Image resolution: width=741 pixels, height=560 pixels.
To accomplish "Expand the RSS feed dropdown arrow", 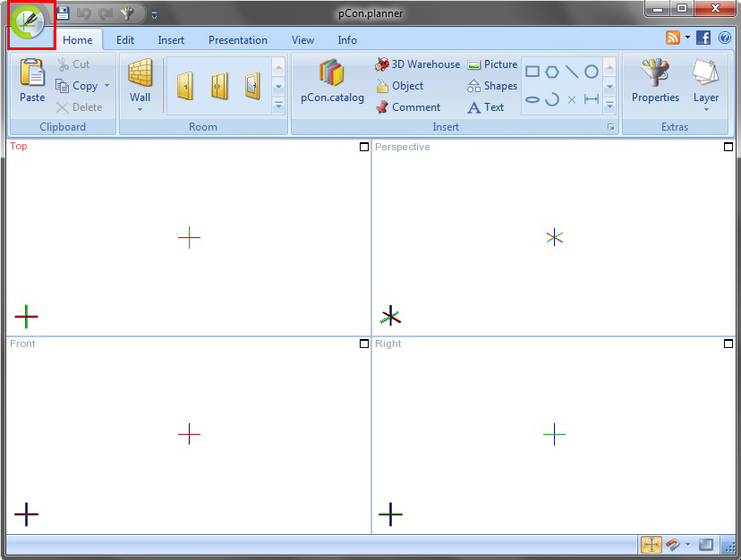I will coord(687,38).
